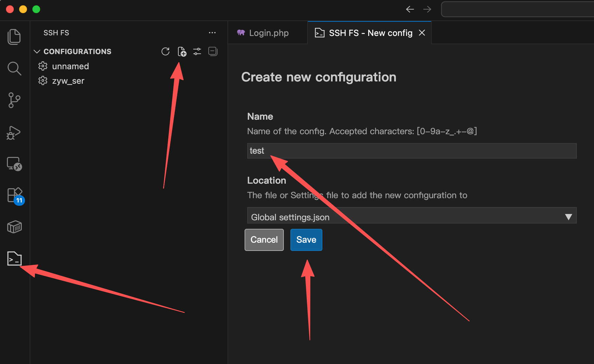Click the yellow minimize window button
The image size is (594, 364).
[23, 9]
